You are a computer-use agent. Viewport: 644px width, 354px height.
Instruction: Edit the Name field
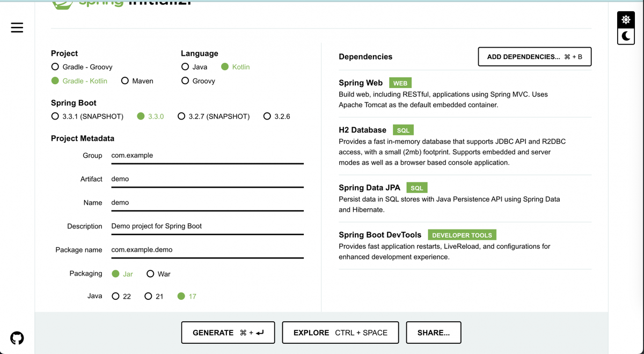click(207, 203)
